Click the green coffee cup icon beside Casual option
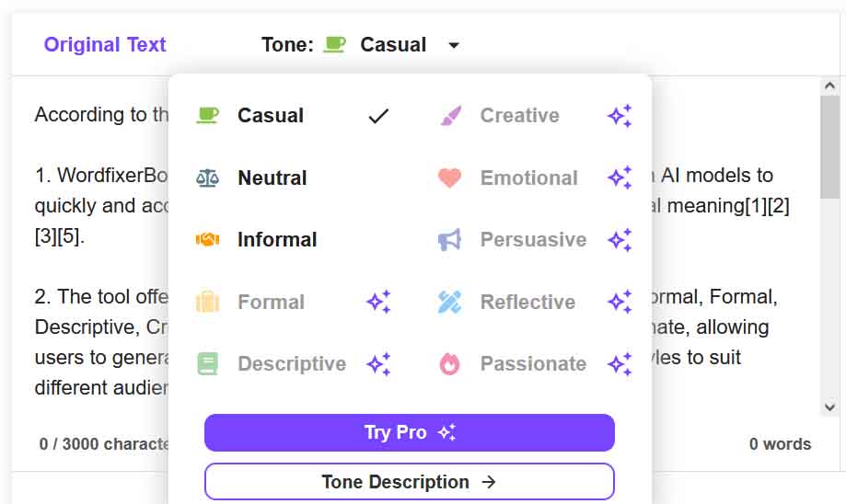This screenshot has height=504, width=846. pyautogui.click(x=207, y=115)
